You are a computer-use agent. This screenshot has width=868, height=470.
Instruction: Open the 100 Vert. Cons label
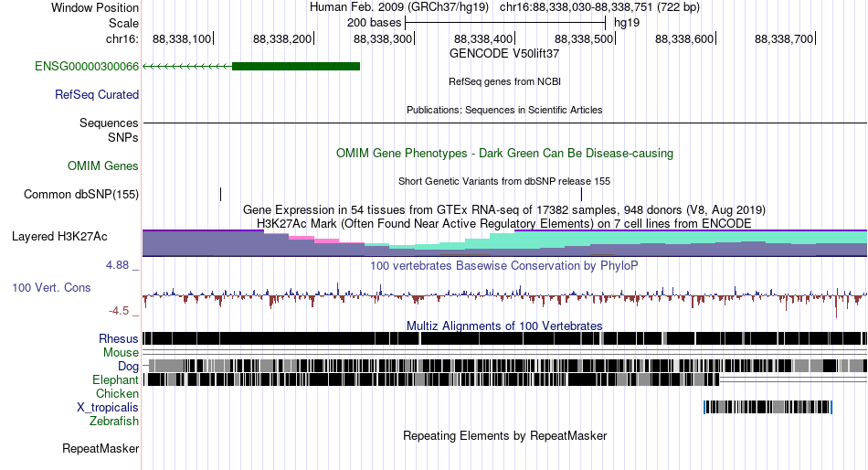coord(51,288)
